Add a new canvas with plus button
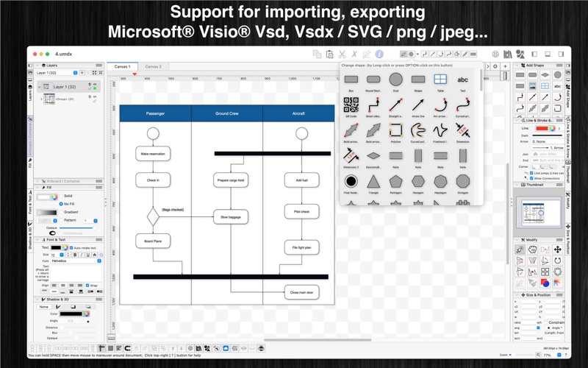588x368 pixels. (x=505, y=66)
